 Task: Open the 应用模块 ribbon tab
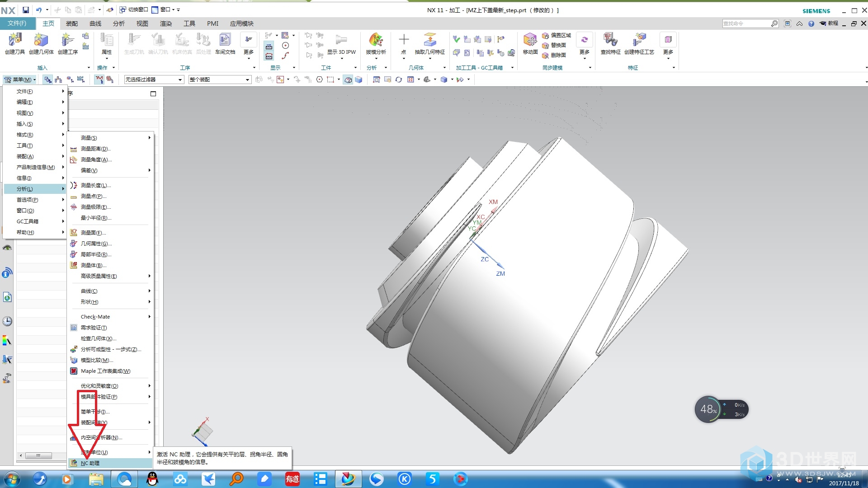coord(242,23)
